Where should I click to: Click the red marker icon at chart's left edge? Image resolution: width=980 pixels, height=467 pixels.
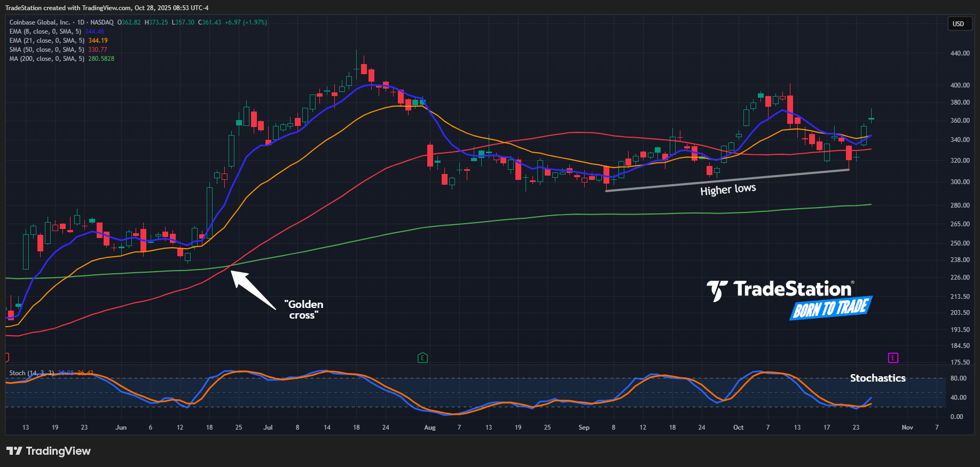[x=7, y=357]
